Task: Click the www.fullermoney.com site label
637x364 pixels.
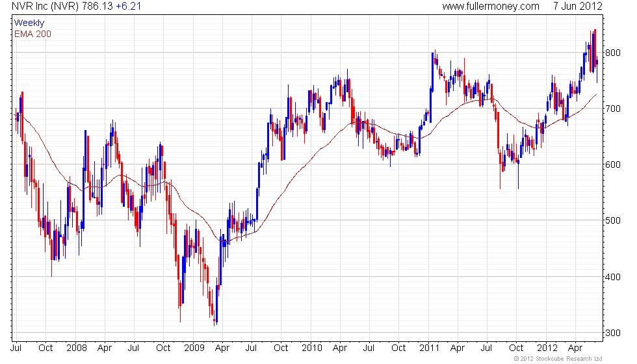Action: tap(491, 6)
